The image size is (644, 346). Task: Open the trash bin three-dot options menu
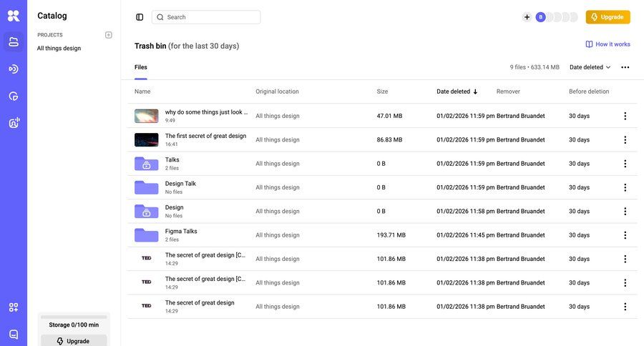click(625, 67)
